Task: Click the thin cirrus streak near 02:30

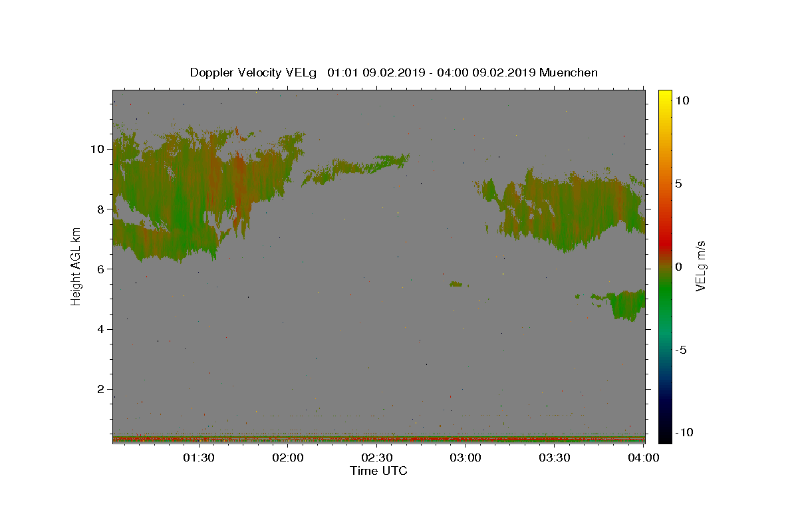Action: [356, 168]
